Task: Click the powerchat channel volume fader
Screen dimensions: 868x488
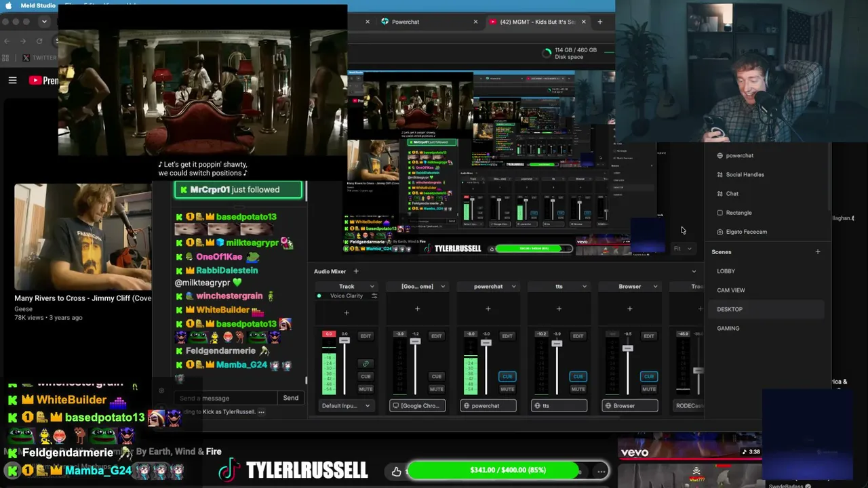Action: click(x=486, y=343)
